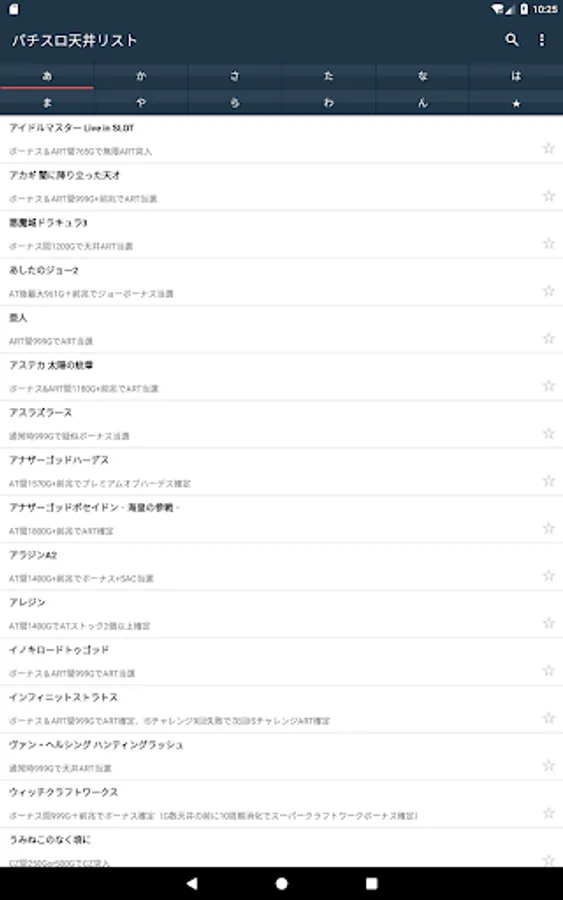
Task: Select the ウィッチクラフトワークス list item
Action: (281, 804)
